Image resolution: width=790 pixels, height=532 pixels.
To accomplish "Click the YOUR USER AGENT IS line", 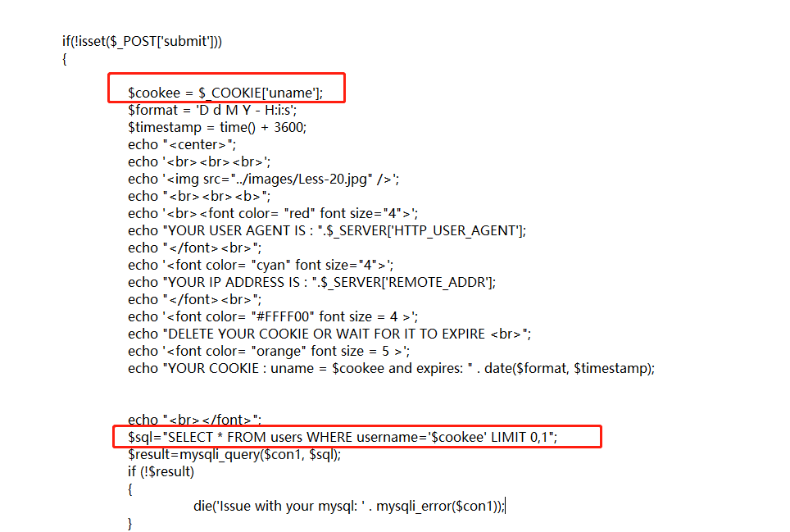I will [x=327, y=230].
